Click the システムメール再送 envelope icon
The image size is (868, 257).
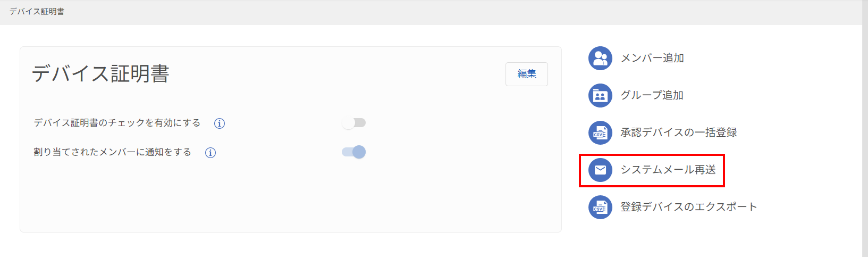tap(600, 170)
